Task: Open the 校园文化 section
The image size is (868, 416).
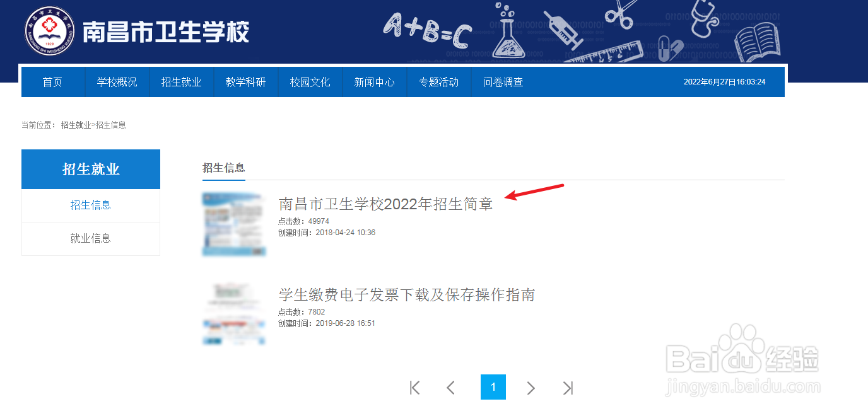Action: tap(310, 81)
